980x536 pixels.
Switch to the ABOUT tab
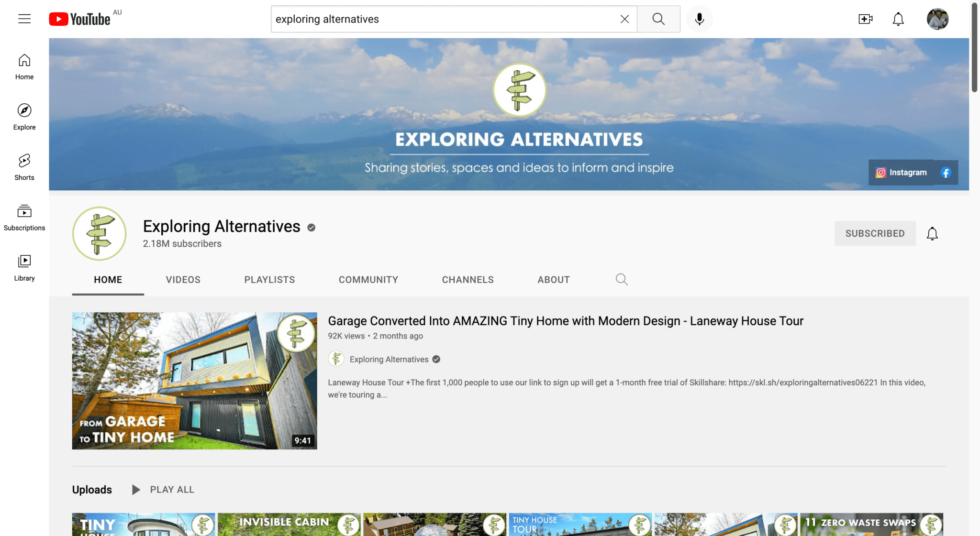pyautogui.click(x=554, y=280)
